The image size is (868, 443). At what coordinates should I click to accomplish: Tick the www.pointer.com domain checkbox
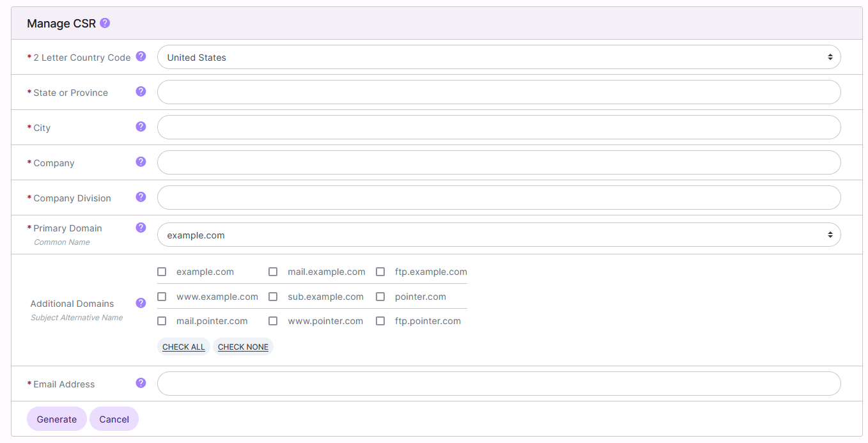pos(273,320)
